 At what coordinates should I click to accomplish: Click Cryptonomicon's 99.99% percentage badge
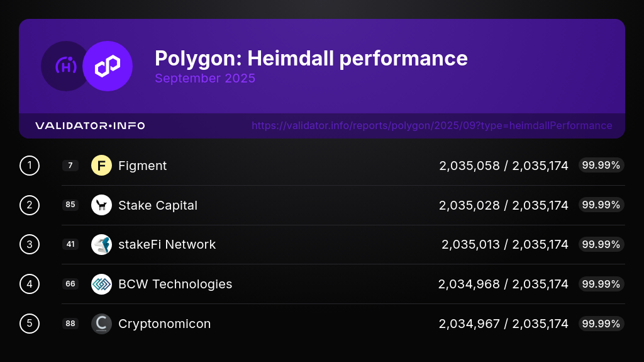click(x=601, y=324)
